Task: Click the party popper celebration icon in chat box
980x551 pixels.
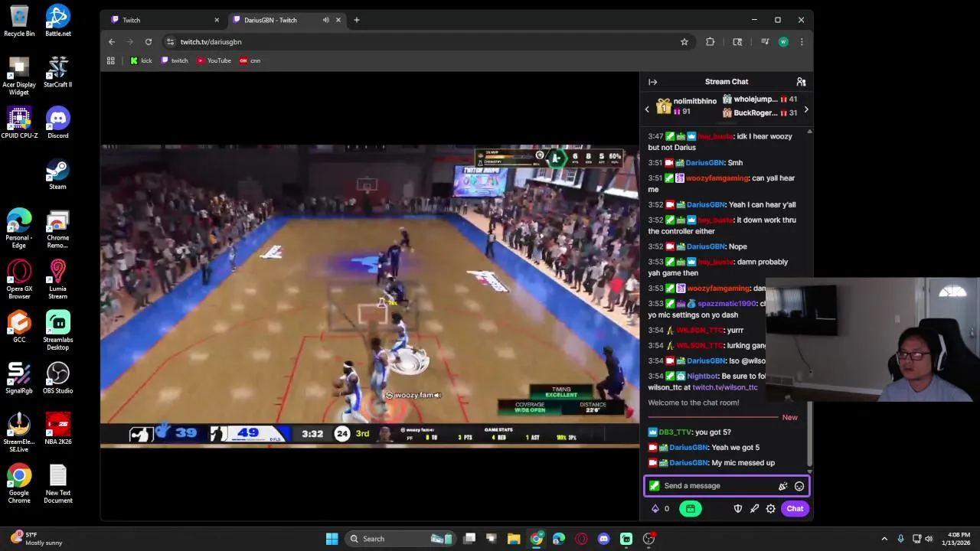Action: 782,486
